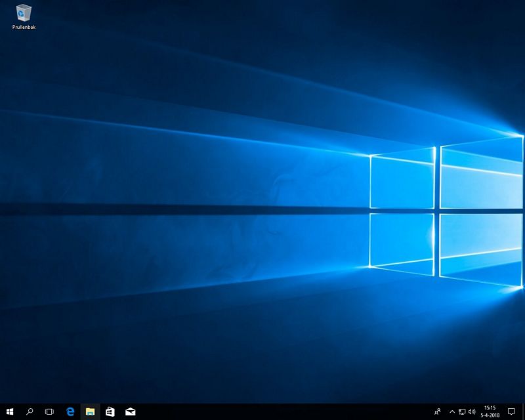Click the Prullenbak text label
The image size is (525, 420).
tap(24, 28)
